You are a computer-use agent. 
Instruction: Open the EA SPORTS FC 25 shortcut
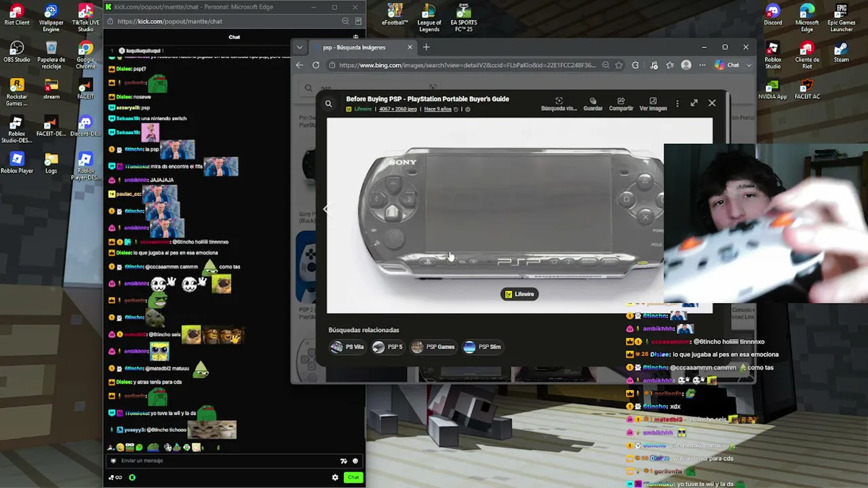coord(463,18)
